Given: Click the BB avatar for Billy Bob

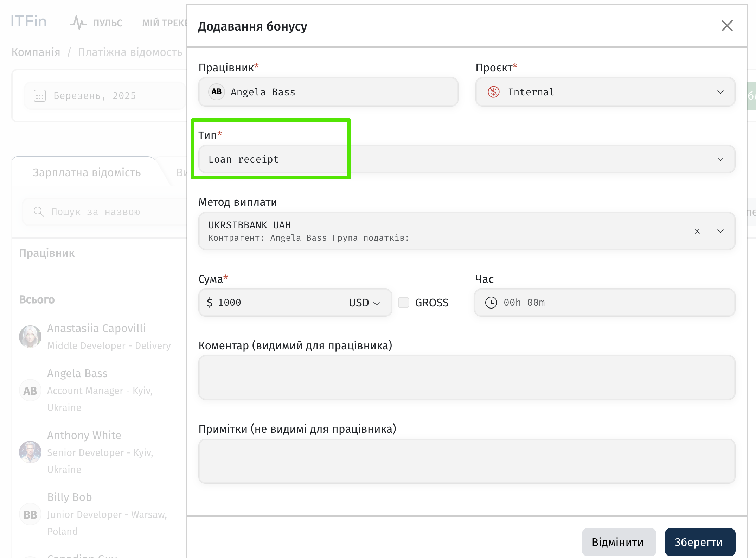Looking at the screenshot, I should click(x=30, y=514).
